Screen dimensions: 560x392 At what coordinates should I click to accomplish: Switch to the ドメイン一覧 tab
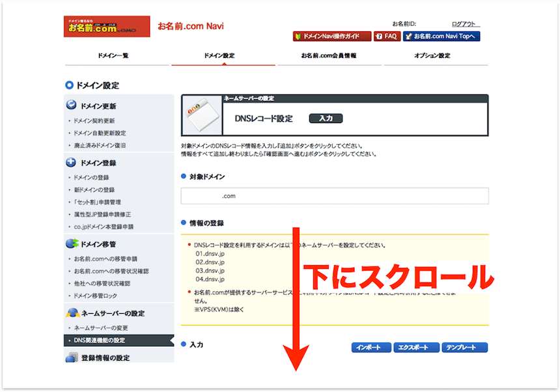(113, 55)
